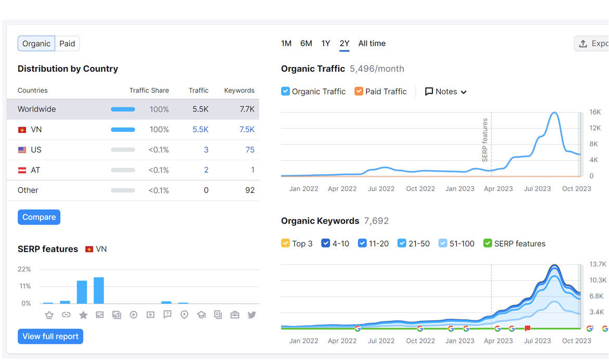The image size is (609, 364).
Task: Click the Vietnam flag in the VN row
Action: pos(22,129)
